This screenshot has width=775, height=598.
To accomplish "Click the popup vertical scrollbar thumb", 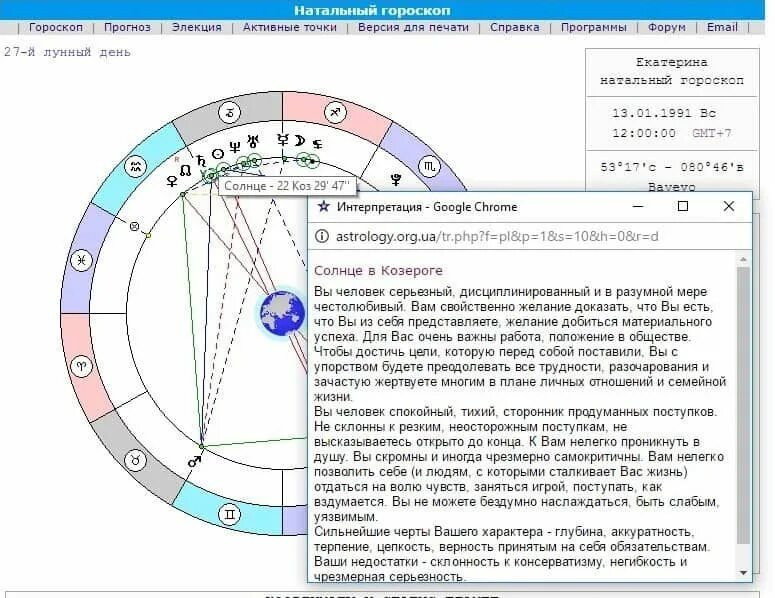I will 743,405.
